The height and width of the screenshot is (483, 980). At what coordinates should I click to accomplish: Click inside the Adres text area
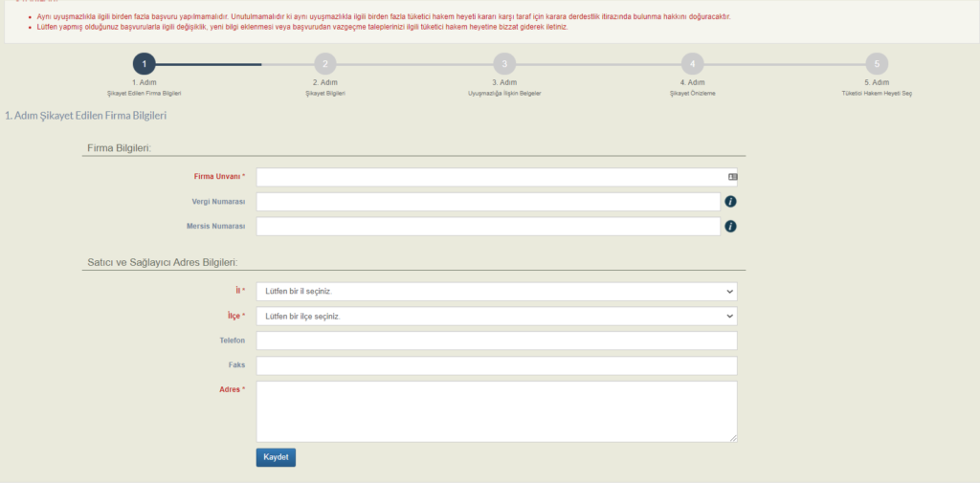click(x=496, y=411)
